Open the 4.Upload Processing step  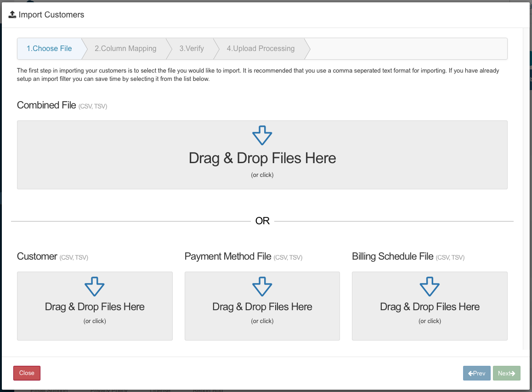[260, 49]
